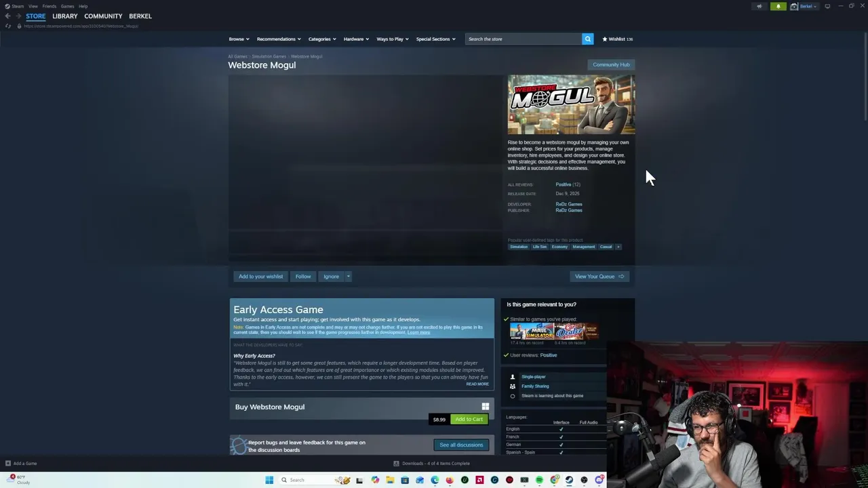868x488 pixels.
Task: Switch to Steam in the taskbar
Action: tap(569, 480)
